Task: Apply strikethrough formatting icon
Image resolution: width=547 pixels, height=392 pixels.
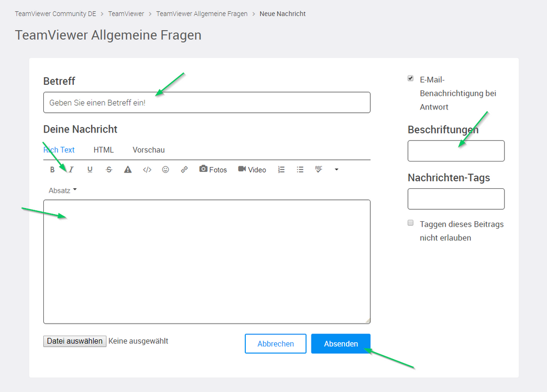Action: click(109, 170)
